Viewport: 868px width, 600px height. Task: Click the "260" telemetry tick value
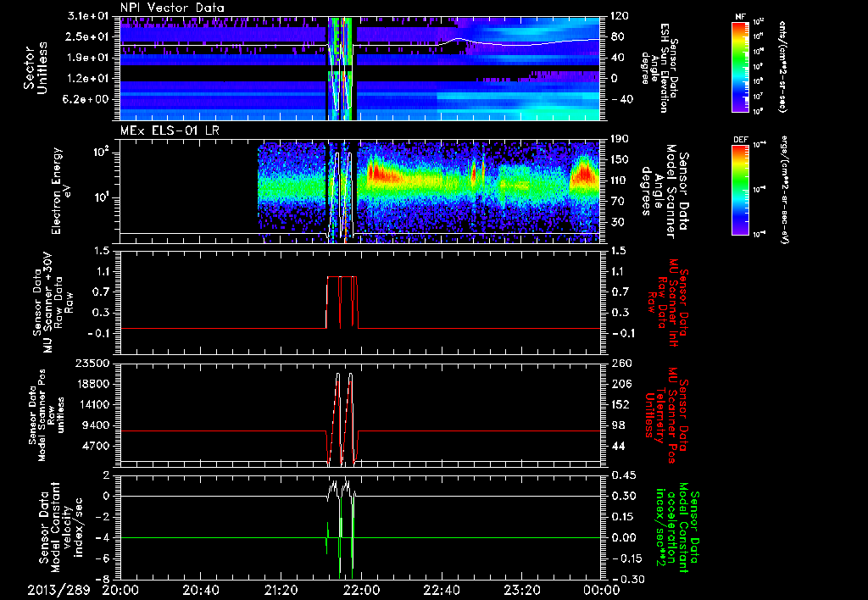point(620,364)
